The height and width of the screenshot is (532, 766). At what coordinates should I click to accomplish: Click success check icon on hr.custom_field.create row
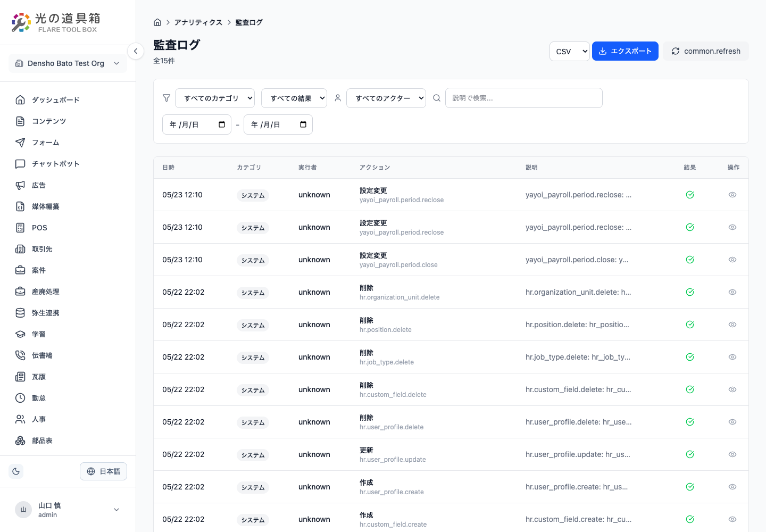(x=690, y=519)
